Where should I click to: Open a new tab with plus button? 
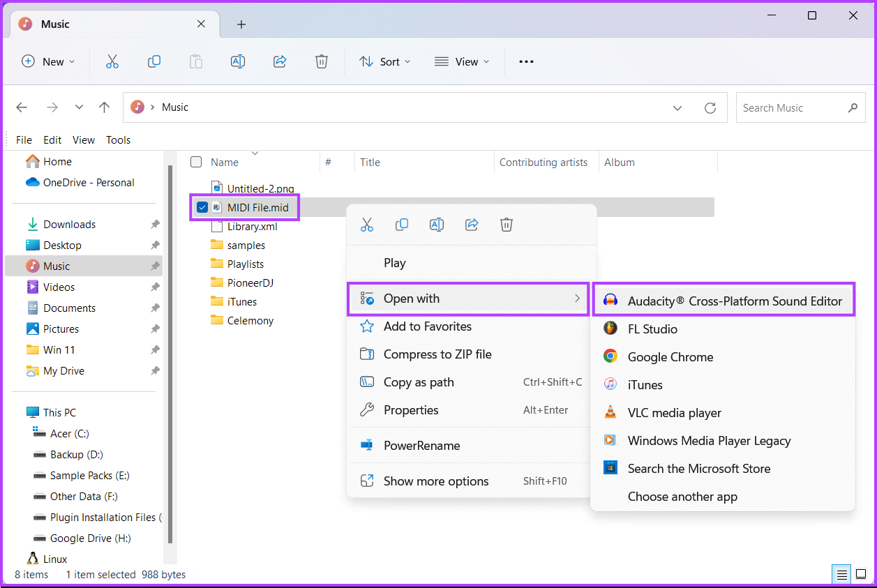(x=241, y=24)
